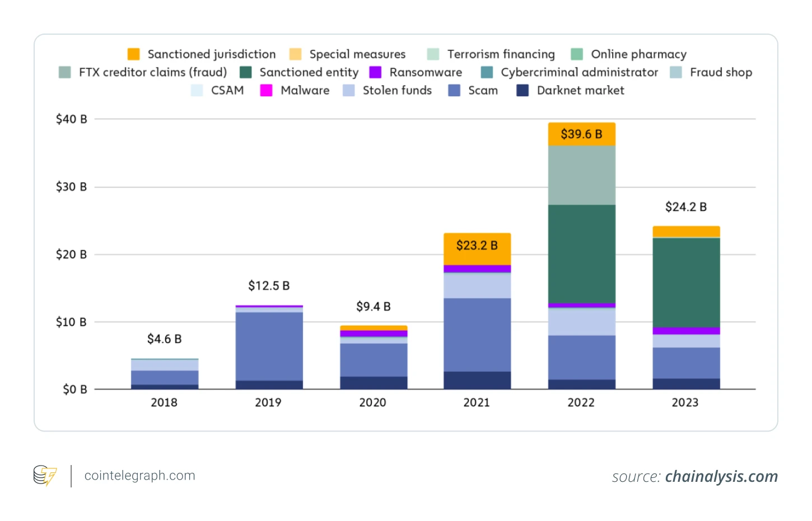Click the 2021 bar's Scam segment
Screen dimensions: 812x521
(x=477, y=335)
